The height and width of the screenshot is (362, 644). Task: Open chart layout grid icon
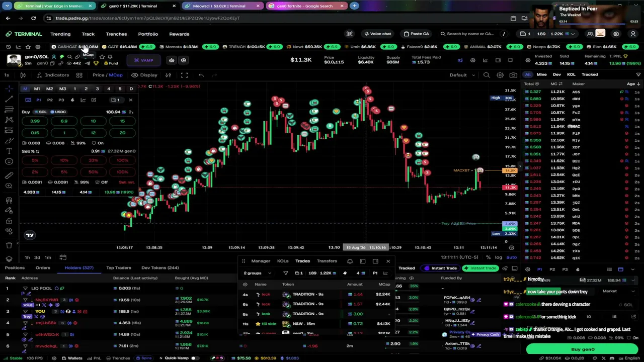[79, 75]
